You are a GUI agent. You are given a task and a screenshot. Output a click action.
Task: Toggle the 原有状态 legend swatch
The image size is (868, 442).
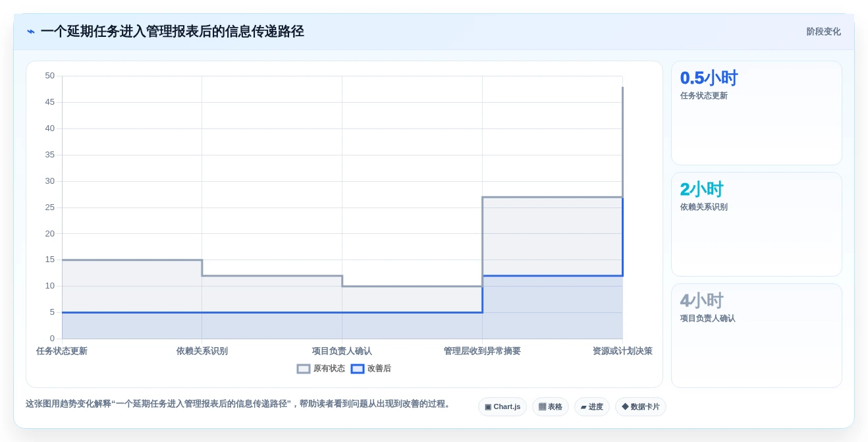click(304, 369)
